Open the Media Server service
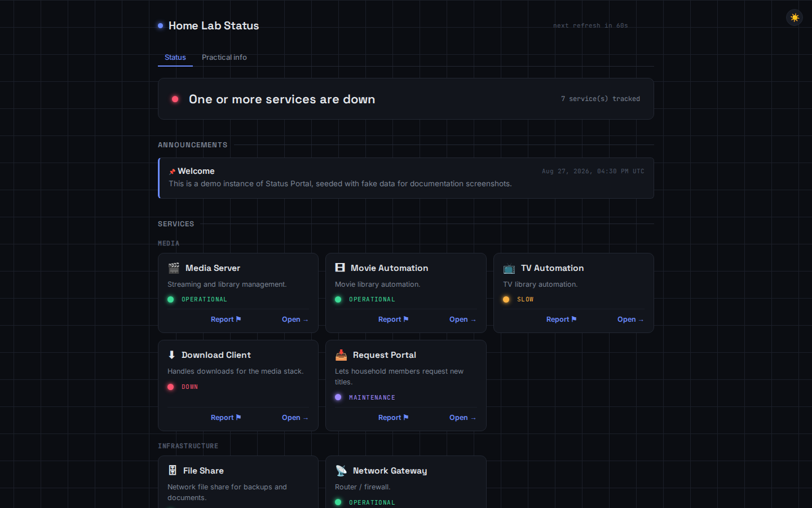The image size is (812, 508). (295, 319)
